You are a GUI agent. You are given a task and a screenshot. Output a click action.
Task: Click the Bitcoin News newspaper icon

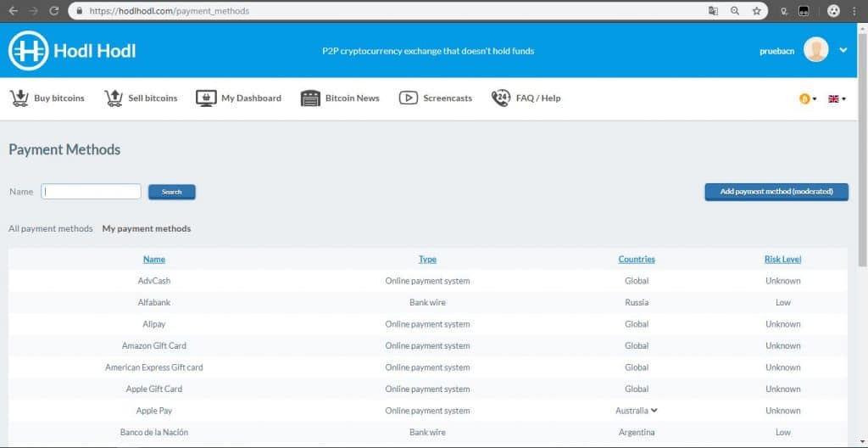pos(310,98)
